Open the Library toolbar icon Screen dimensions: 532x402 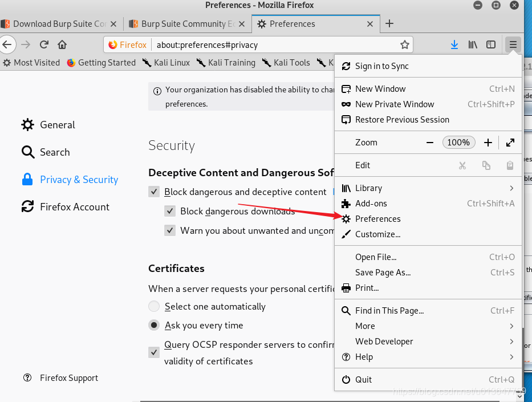tap(473, 44)
